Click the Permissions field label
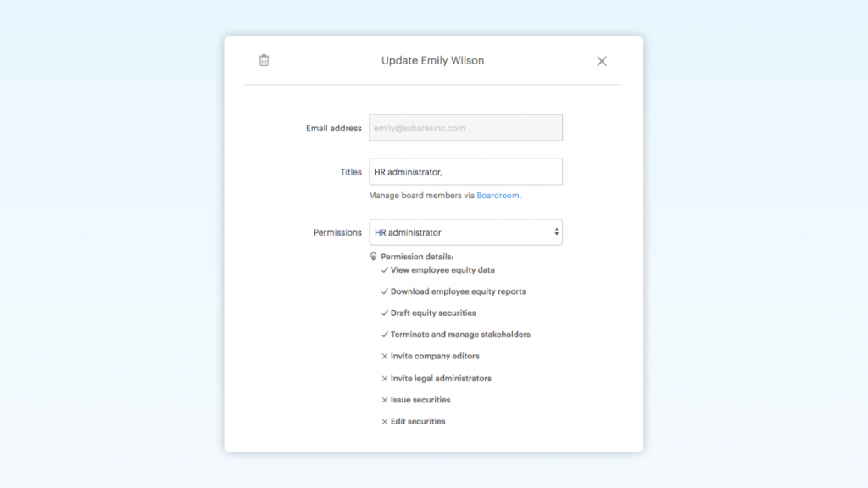Viewport: 868px width, 488px height. point(337,232)
